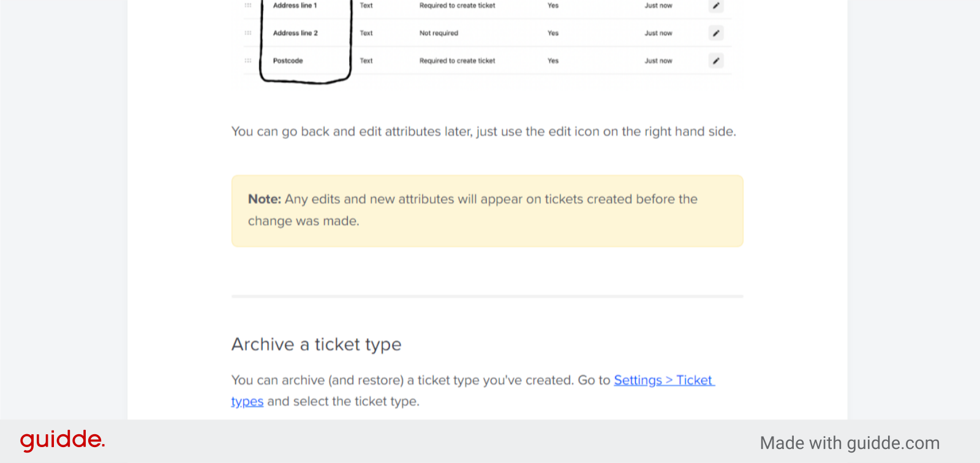Click the edit pencil for Address line 2
Viewport: 980px width, 463px height.
[x=715, y=33]
